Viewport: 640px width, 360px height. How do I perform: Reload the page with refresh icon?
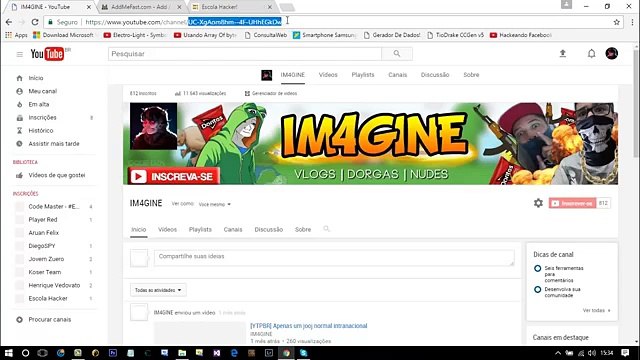coord(35,22)
